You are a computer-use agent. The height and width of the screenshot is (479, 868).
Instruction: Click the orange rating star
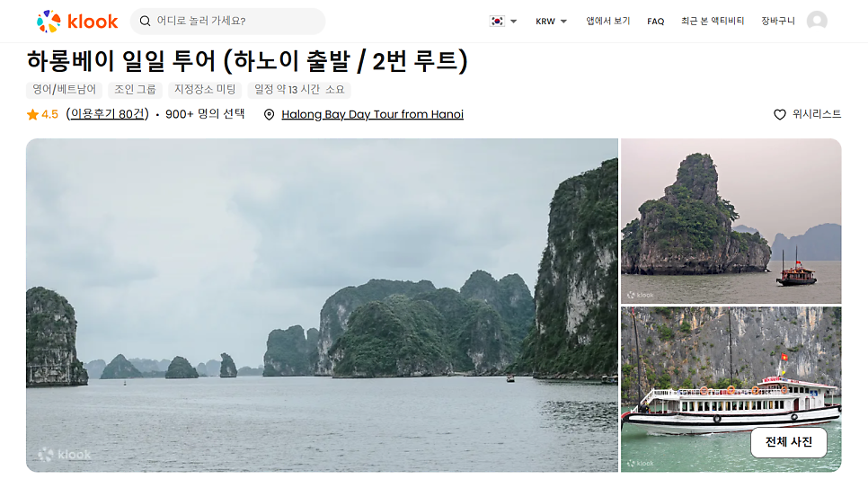click(32, 115)
